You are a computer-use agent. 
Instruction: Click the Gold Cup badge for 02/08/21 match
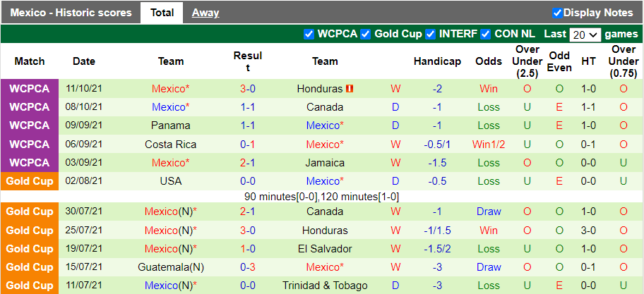[29, 180]
